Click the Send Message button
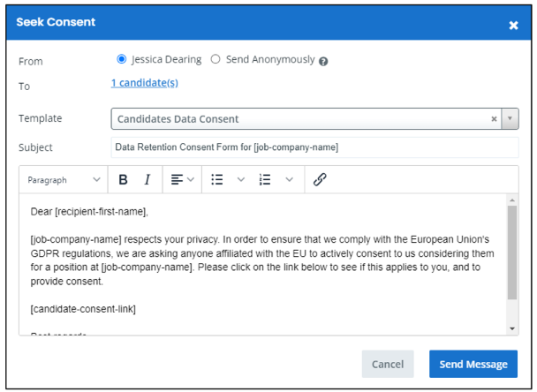Screen dimensions: 537x392 pyautogui.click(x=473, y=364)
